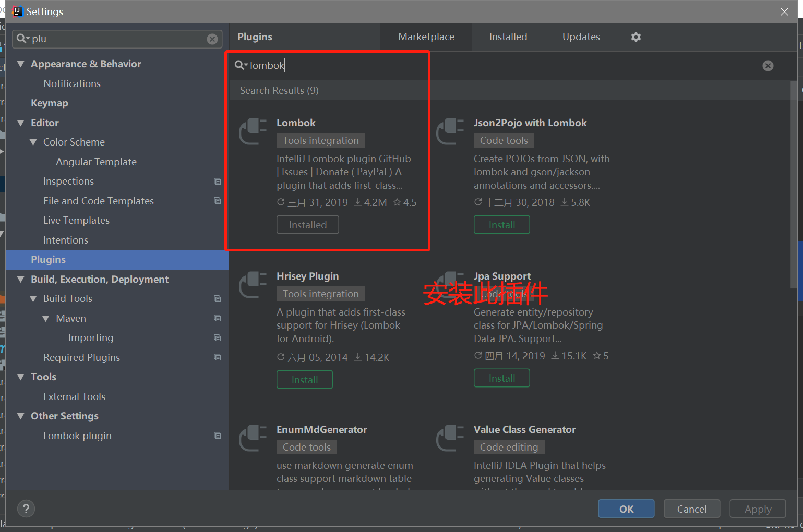803x532 pixels.
Task: Clear the lombok plugin search query
Action: point(768,66)
